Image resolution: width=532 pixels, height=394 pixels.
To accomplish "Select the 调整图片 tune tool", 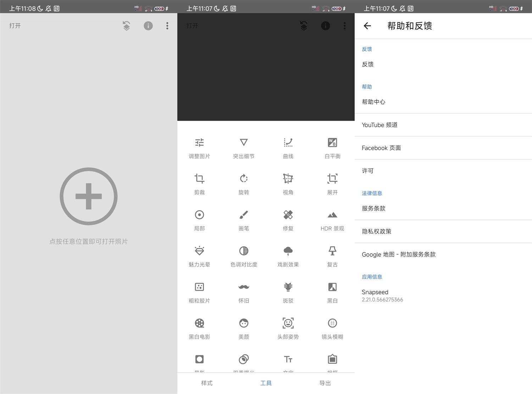I will click(x=199, y=147).
